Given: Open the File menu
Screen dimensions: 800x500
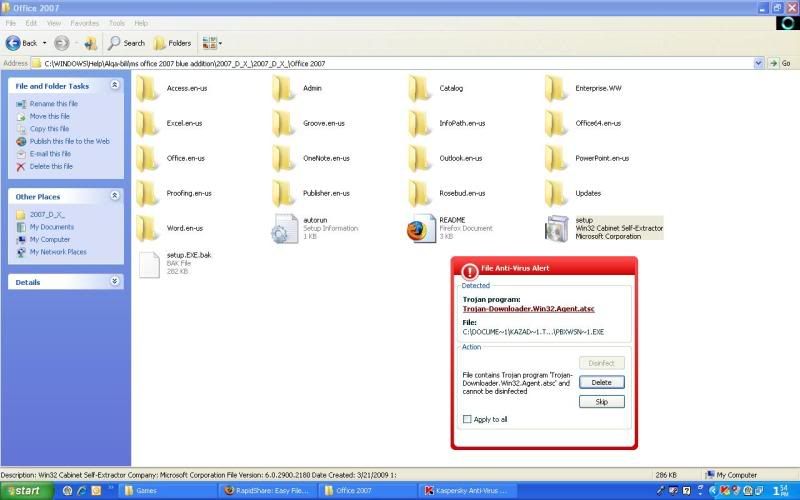Looking at the screenshot, I should [x=11, y=23].
